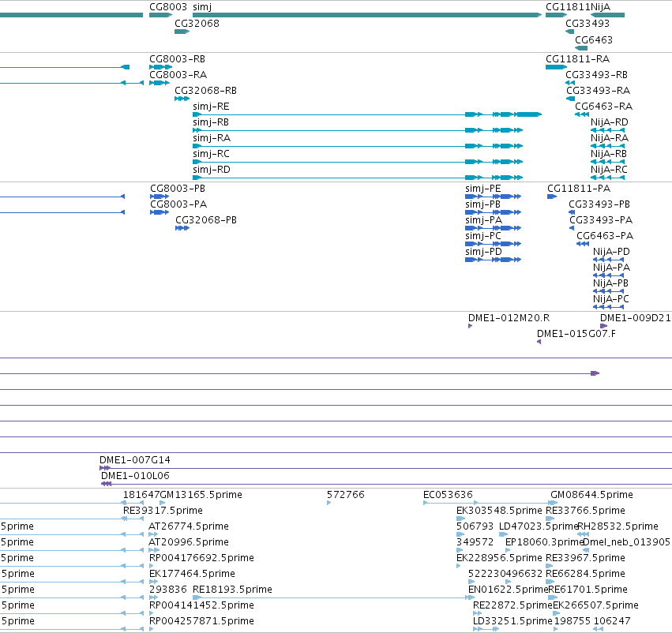Click the simj-PB protein label

coord(483,204)
